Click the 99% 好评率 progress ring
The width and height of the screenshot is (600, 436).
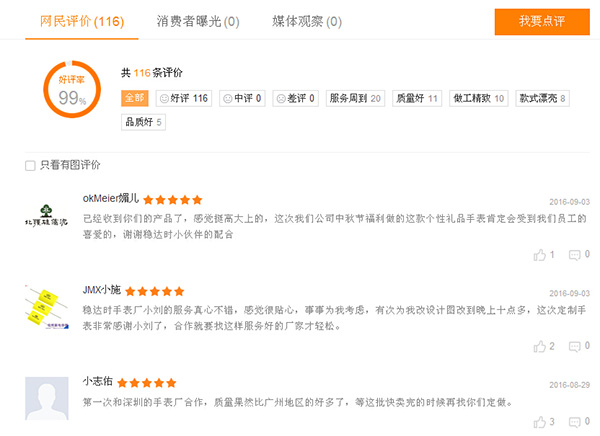[x=72, y=88]
